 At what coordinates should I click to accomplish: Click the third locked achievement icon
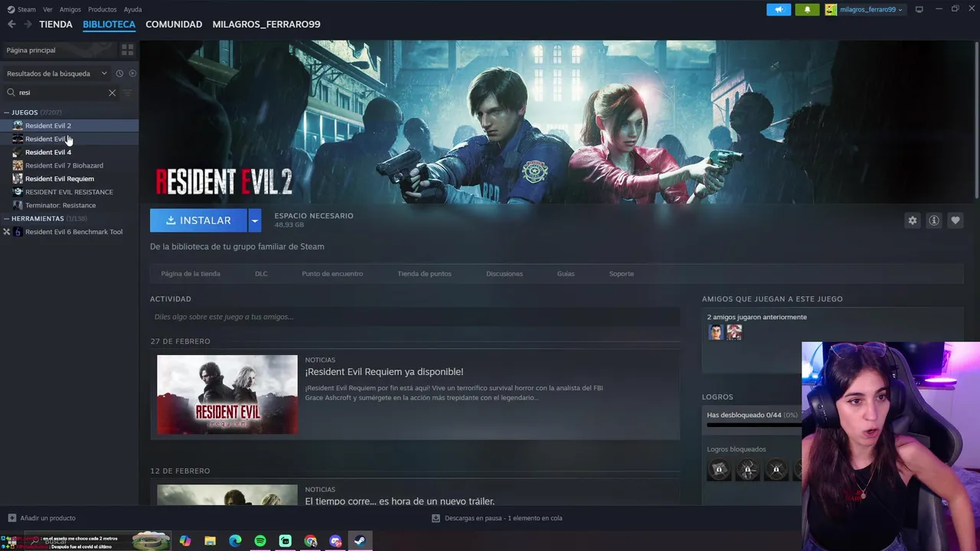pos(776,469)
